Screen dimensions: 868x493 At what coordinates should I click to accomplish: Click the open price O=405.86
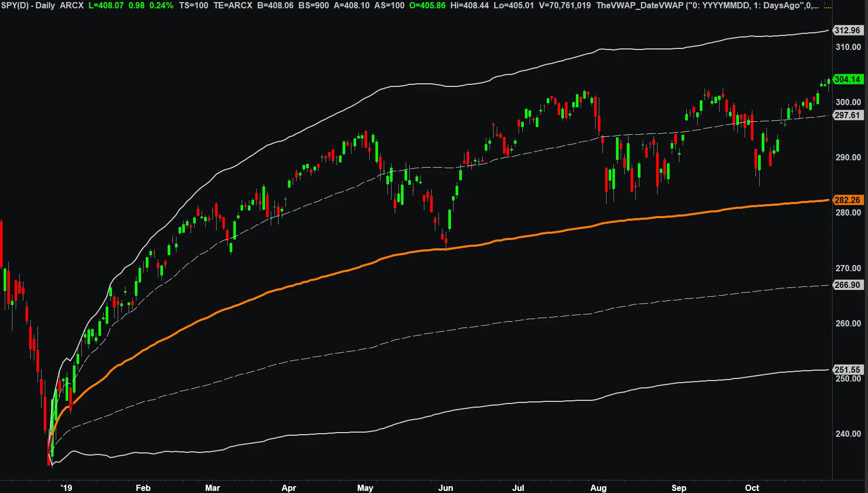coord(427,5)
